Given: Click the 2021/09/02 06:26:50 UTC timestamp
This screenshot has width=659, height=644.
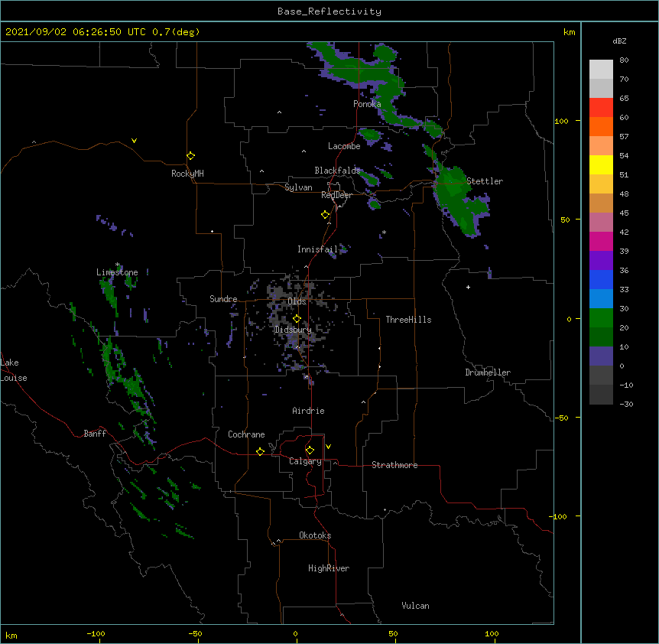Looking at the screenshot, I should [x=76, y=32].
